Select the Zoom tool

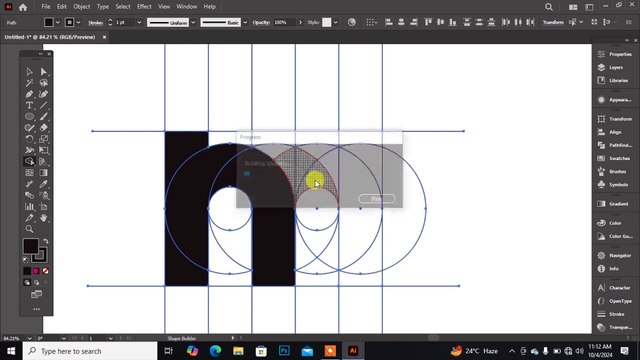[x=29, y=229]
